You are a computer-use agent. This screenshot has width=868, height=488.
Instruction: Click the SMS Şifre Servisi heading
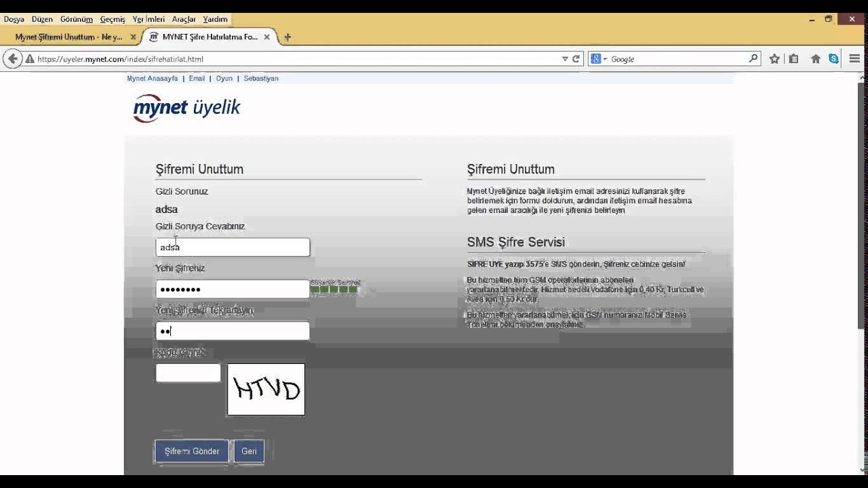pyautogui.click(x=516, y=242)
